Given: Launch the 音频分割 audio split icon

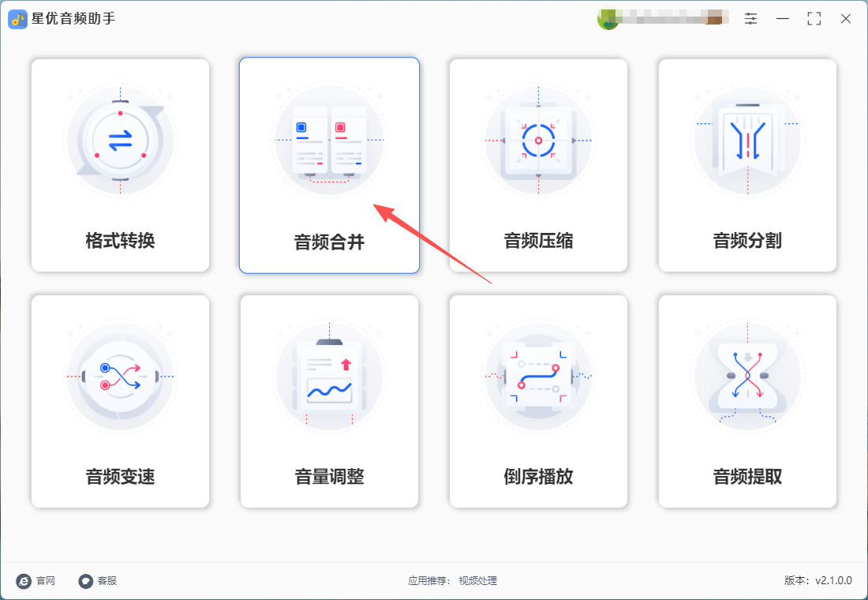Looking at the screenshot, I should 747,140.
